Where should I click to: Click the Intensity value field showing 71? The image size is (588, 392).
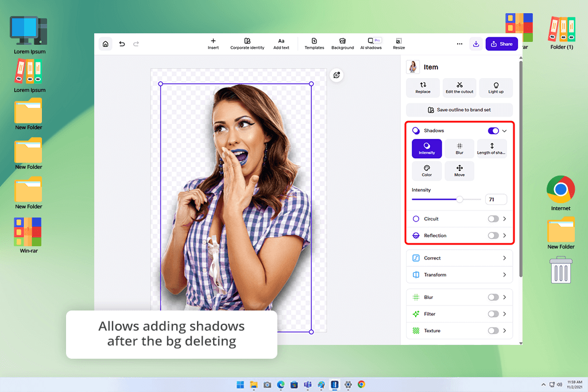[496, 199]
